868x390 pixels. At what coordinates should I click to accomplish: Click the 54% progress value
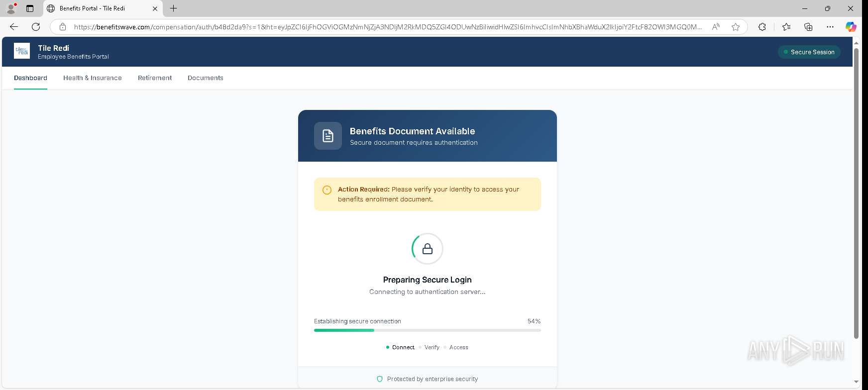(x=534, y=321)
